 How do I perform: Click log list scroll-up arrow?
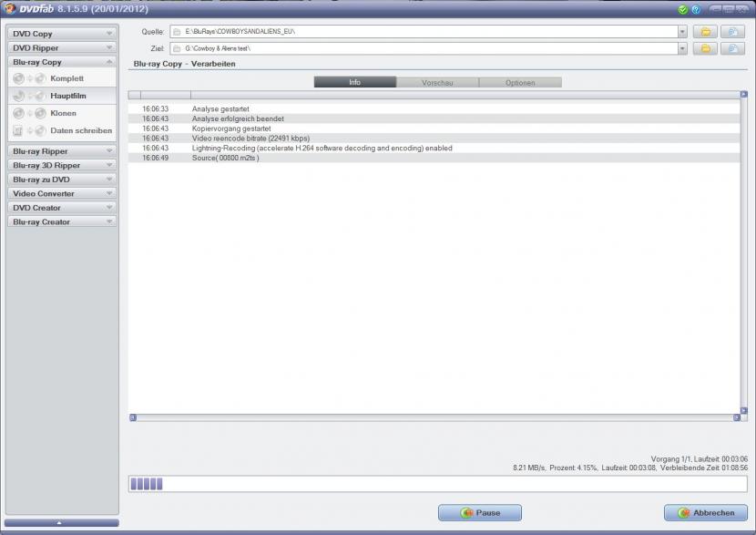pos(744,94)
